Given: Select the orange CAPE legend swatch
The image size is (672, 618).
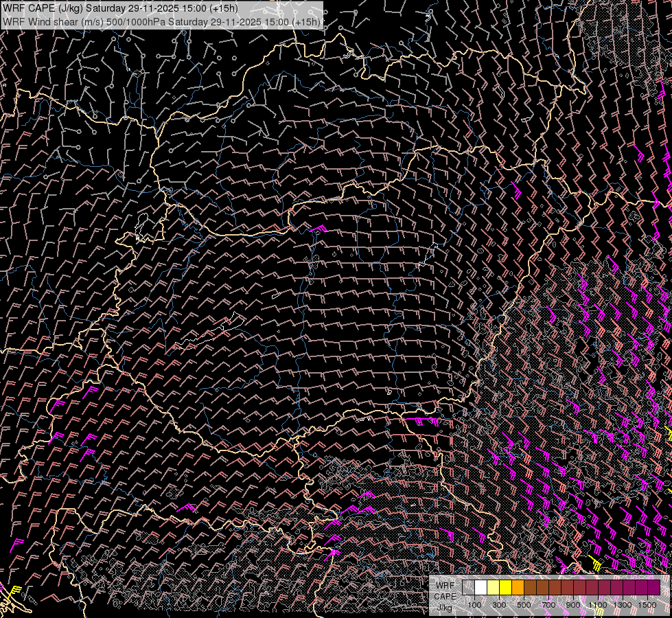Looking at the screenshot, I should click(x=518, y=588).
